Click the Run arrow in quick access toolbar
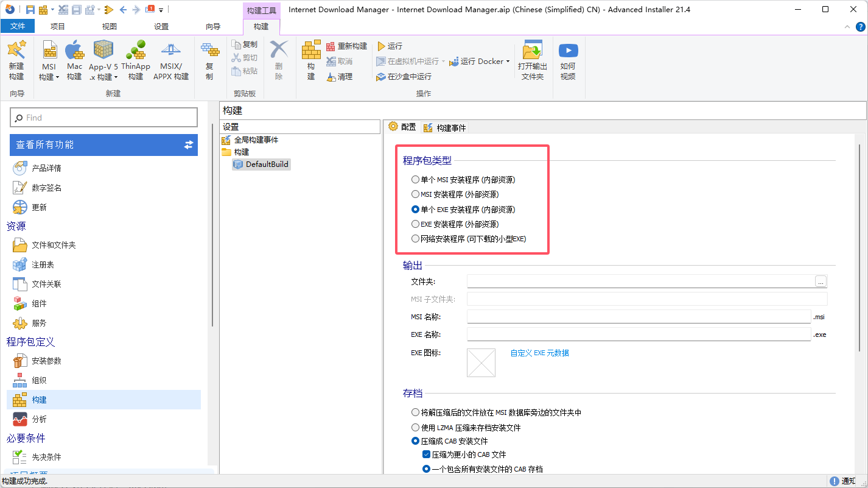This screenshot has height=488, width=868. (x=109, y=10)
